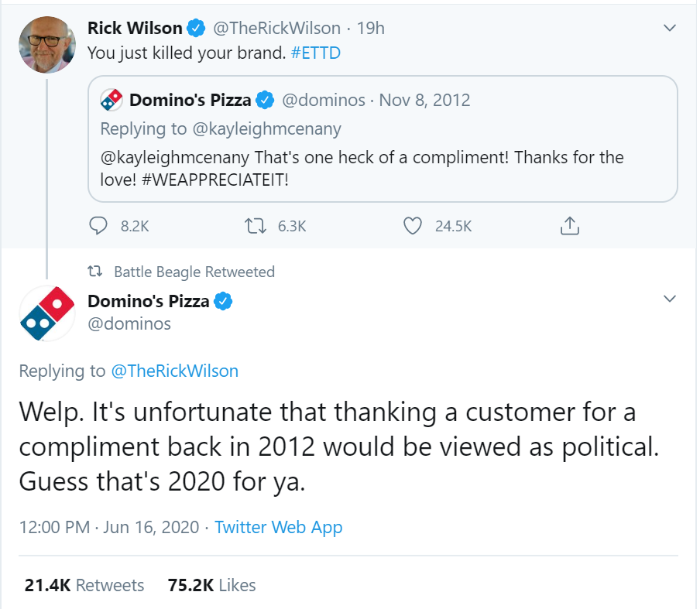Open the chevron menu on Rick Wilson's tweet

(x=671, y=28)
